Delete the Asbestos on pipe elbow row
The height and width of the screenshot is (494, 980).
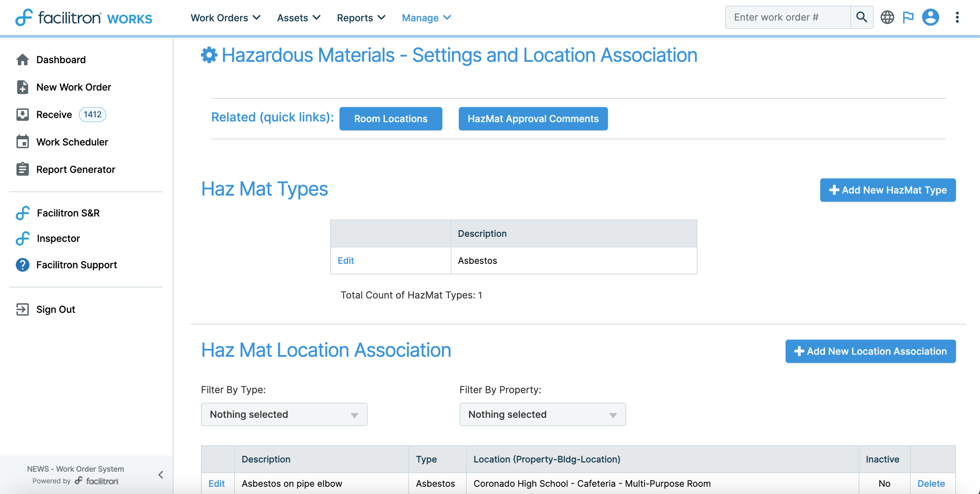pos(931,484)
